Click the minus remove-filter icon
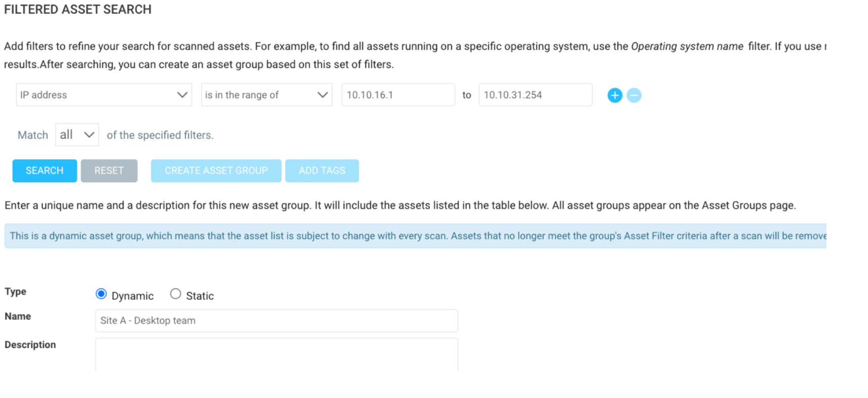868x398 pixels. (634, 95)
